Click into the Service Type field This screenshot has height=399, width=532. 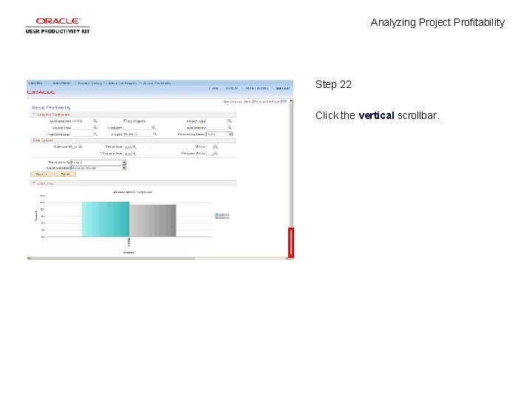82,128
